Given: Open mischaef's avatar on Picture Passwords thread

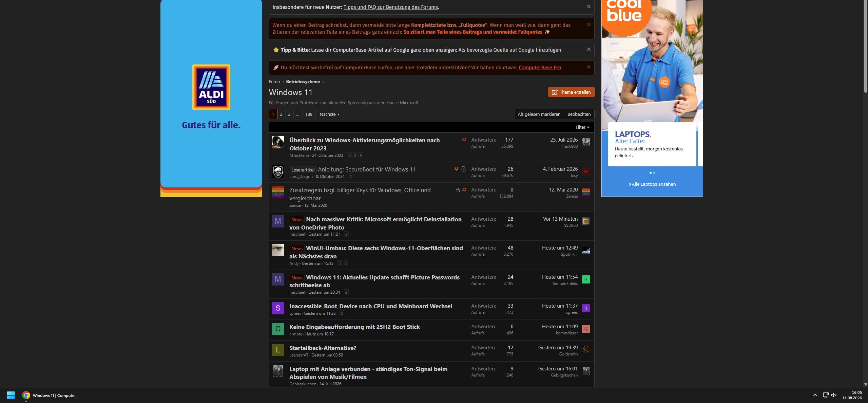Looking at the screenshot, I should click(x=278, y=279).
